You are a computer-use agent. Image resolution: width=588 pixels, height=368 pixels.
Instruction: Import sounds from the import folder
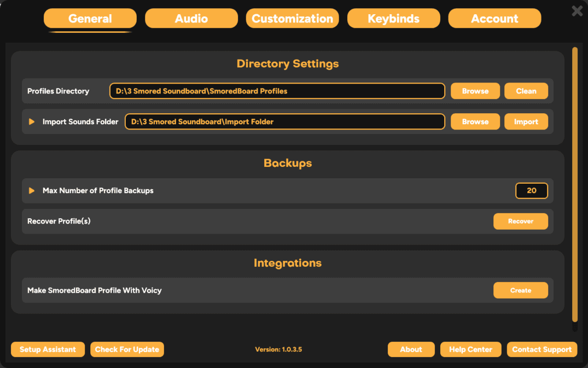(526, 121)
